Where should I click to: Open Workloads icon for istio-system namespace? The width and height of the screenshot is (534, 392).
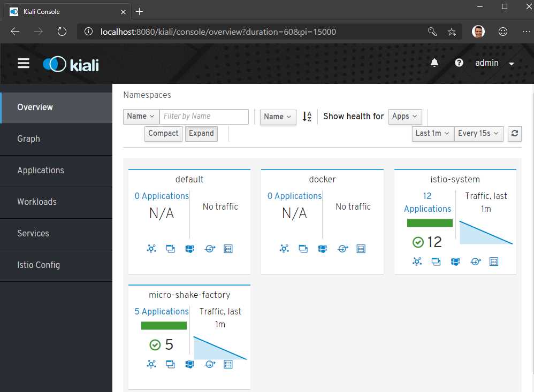[x=456, y=262]
